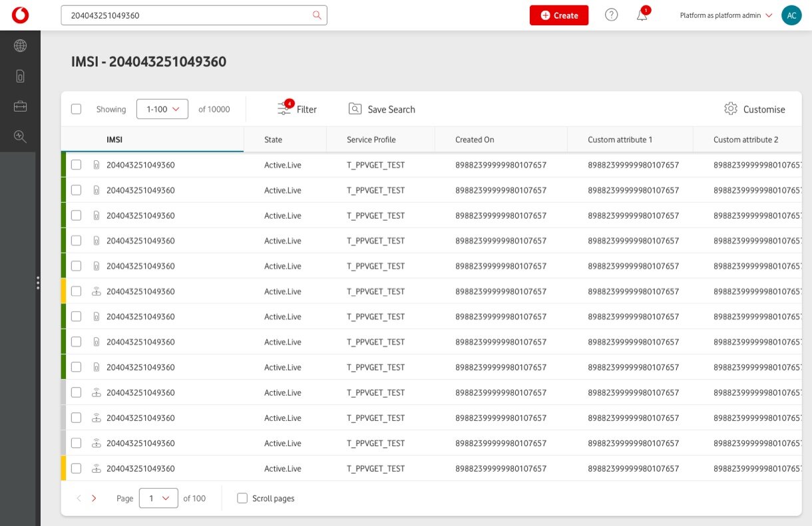
Task: Click the Customise gear icon
Action: (731, 109)
